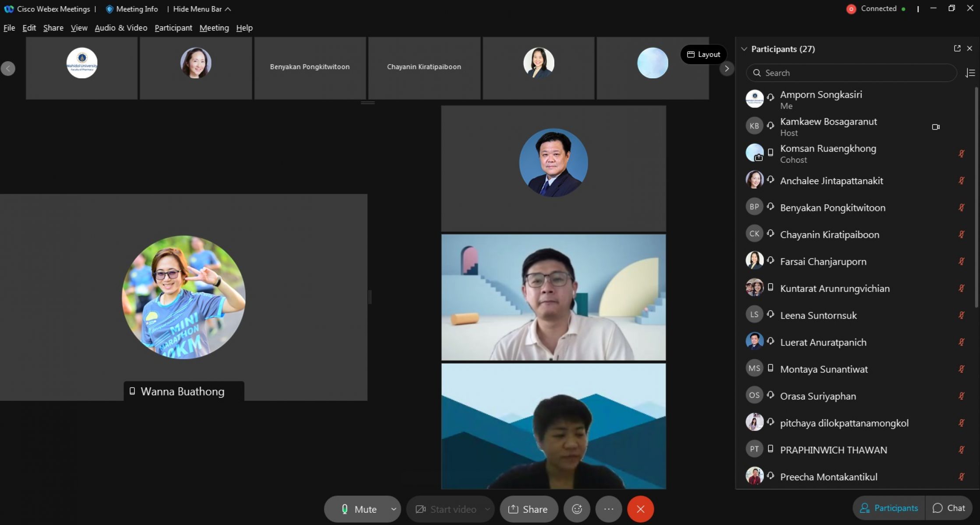Leave the meeting with the red X button
980x525 pixels.
[x=640, y=509]
